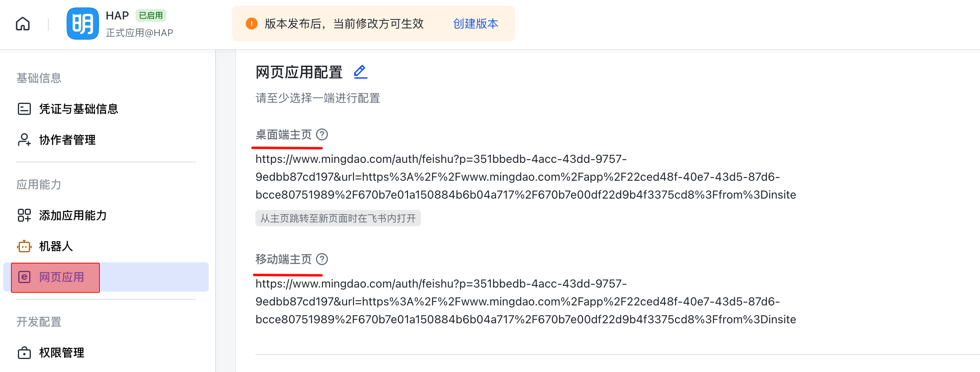Screen dimensions: 980x372
Task: Click the 已启用 status badge
Action: [x=151, y=15]
